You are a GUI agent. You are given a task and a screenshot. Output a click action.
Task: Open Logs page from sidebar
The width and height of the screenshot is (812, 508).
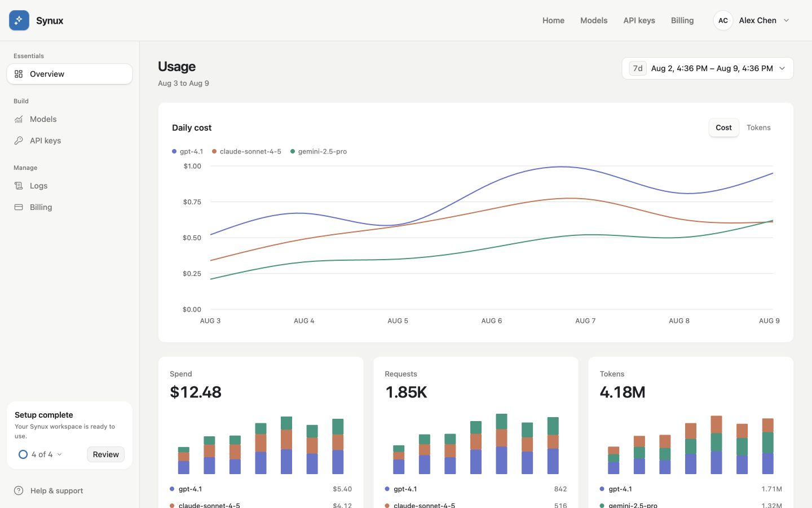click(x=69, y=186)
